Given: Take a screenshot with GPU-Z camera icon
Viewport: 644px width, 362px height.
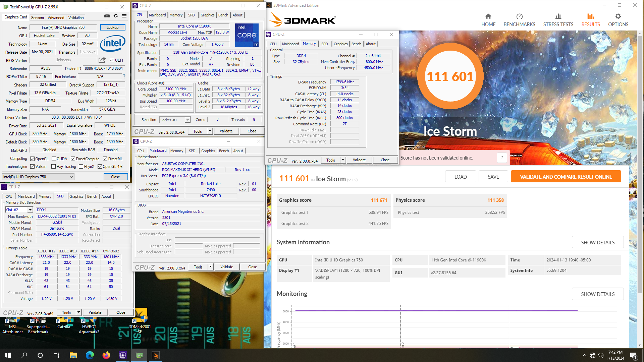Looking at the screenshot, I should [107, 16].
